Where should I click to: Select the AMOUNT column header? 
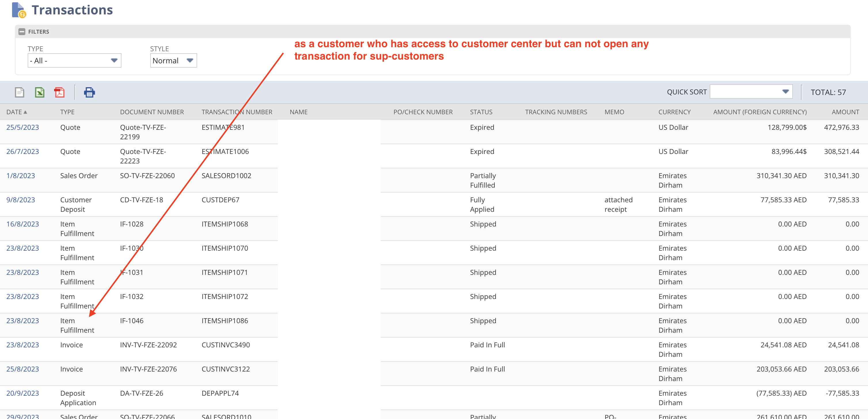846,112
